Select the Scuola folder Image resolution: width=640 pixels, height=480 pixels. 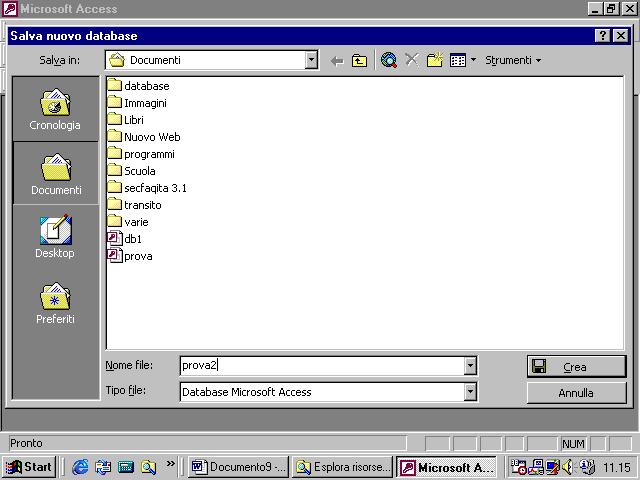[x=131, y=171]
